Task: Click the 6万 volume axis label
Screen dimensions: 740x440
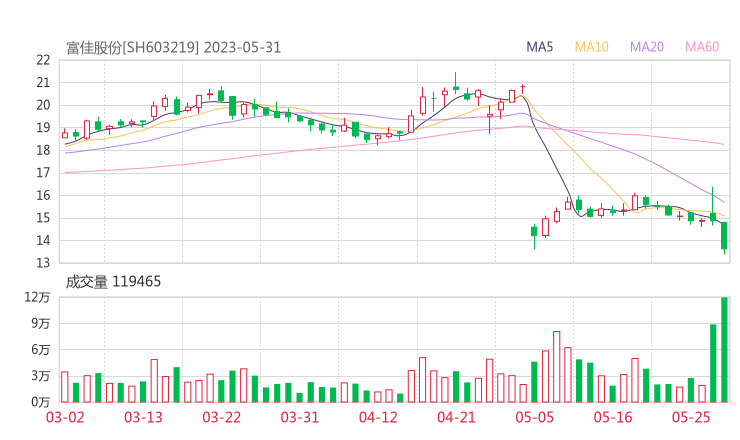Action: click(x=41, y=350)
